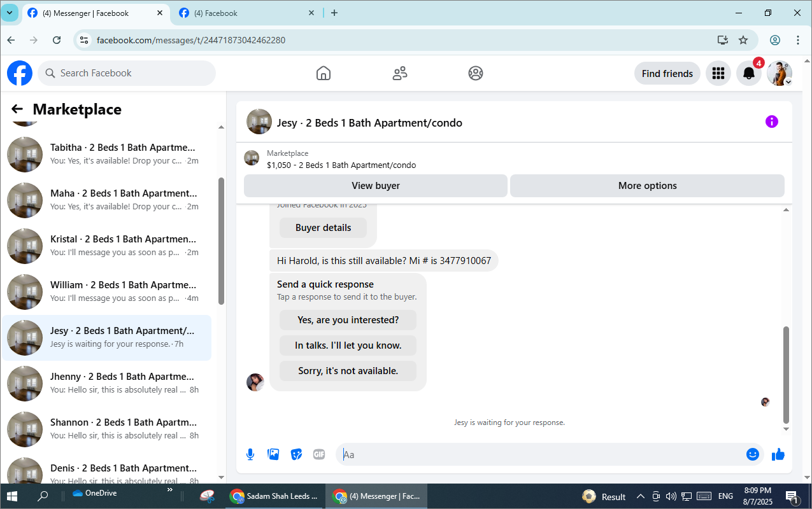View site information icon in address bar
The height and width of the screenshot is (509, 812).
pyautogui.click(x=83, y=40)
